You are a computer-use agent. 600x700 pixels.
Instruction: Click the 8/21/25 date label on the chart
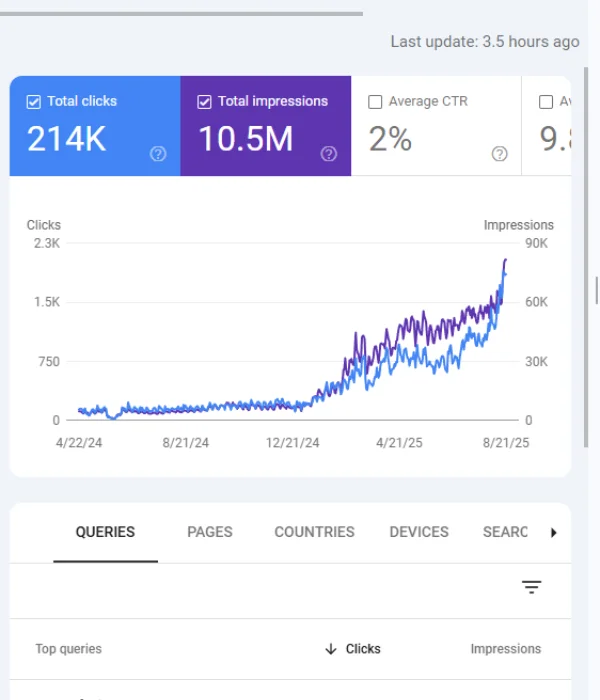pyautogui.click(x=505, y=443)
